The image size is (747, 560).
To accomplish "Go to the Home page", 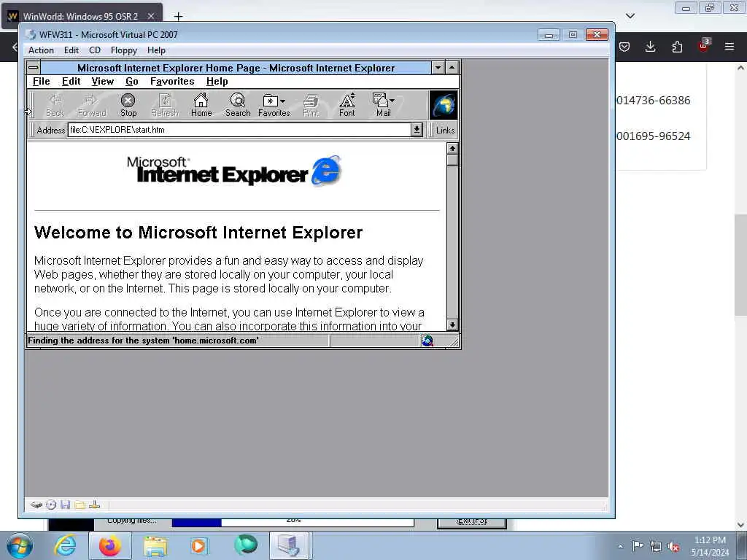I will [201, 105].
